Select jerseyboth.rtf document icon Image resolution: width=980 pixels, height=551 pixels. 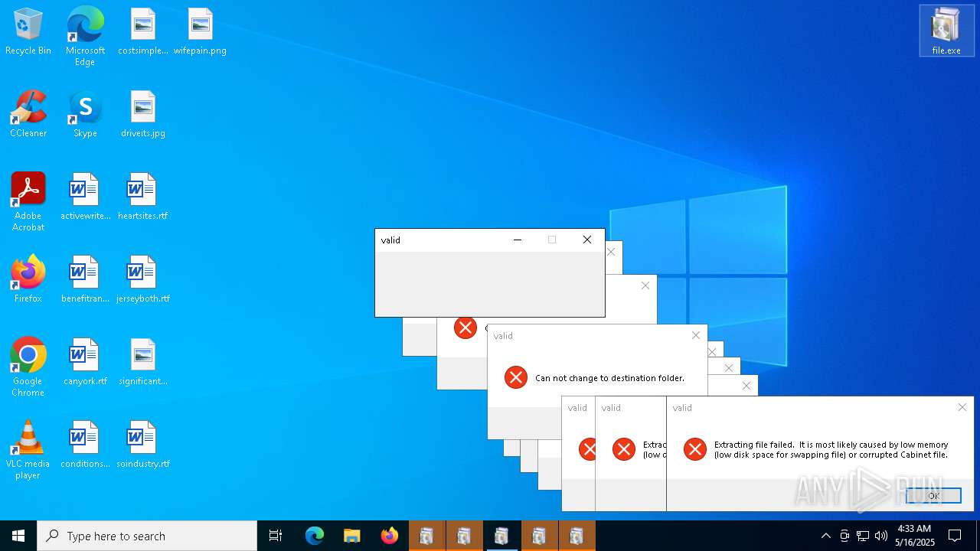coord(143,279)
